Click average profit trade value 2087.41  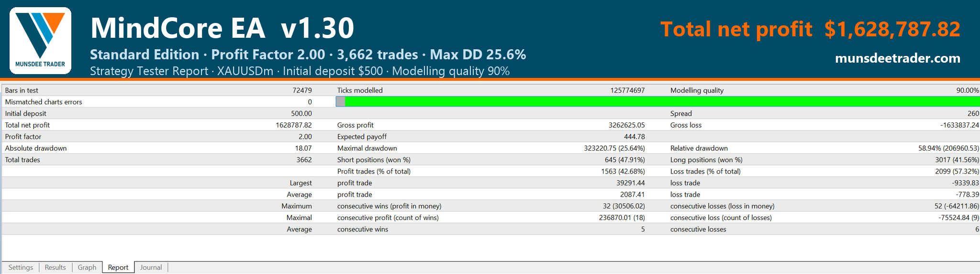point(633,195)
